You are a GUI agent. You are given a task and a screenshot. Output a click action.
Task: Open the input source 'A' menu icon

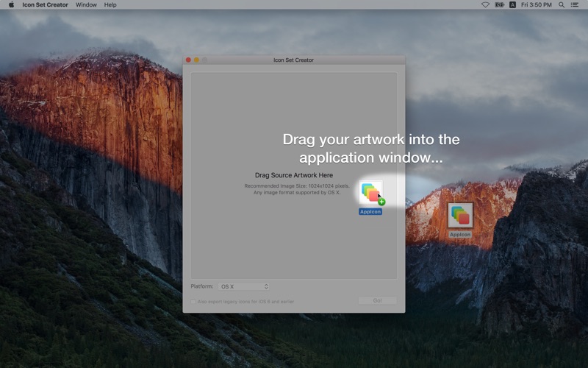pyautogui.click(x=512, y=4)
